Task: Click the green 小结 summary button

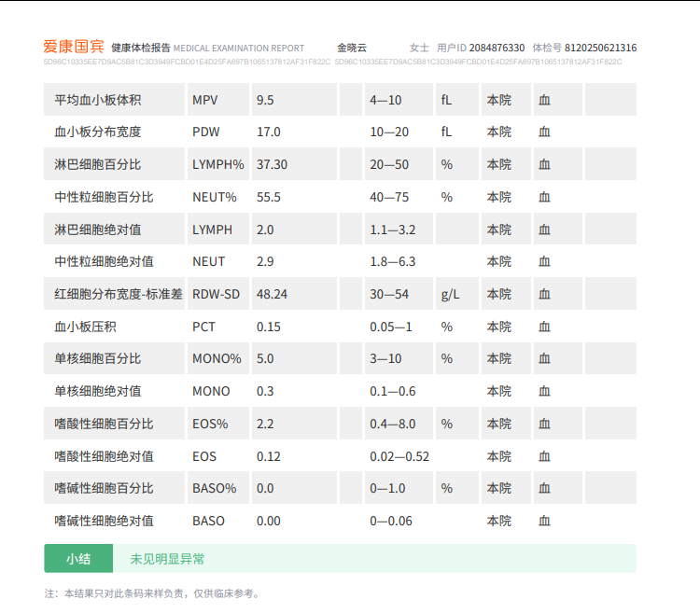Action: coord(77,559)
